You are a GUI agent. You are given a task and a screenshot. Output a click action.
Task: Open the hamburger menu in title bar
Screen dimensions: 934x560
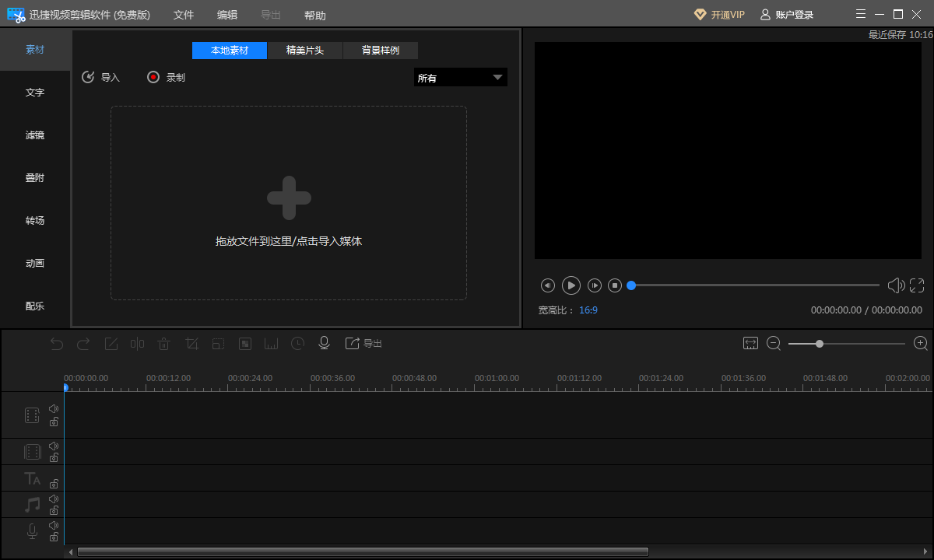tap(861, 14)
